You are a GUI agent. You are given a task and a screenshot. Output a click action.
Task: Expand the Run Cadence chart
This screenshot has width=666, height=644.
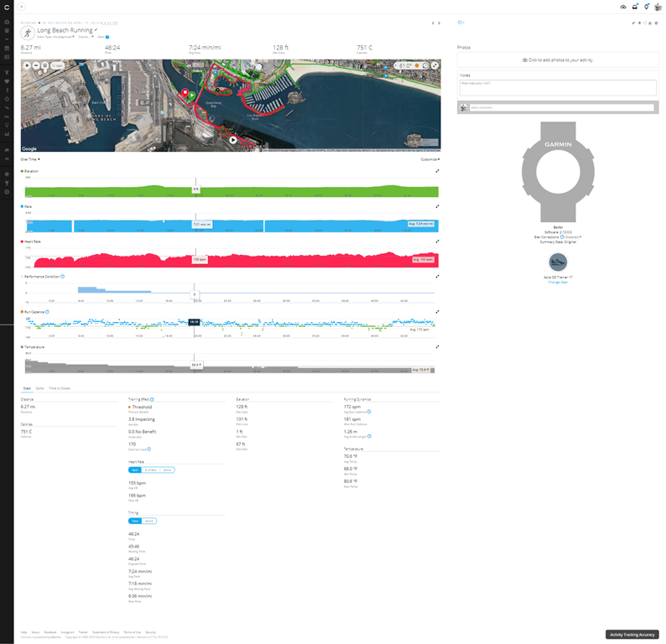[x=437, y=312]
